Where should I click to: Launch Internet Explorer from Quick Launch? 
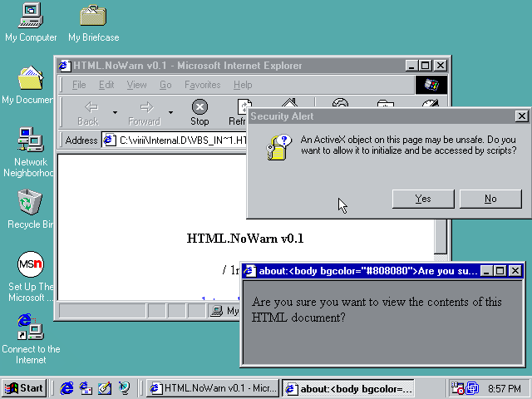tap(66, 388)
